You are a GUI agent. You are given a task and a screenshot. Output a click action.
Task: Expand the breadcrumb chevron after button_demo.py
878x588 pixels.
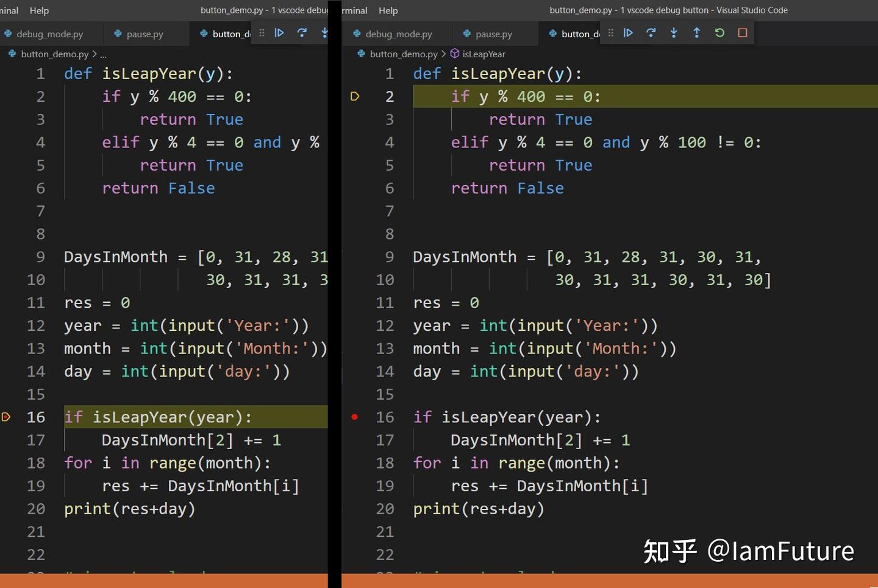click(x=444, y=54)
